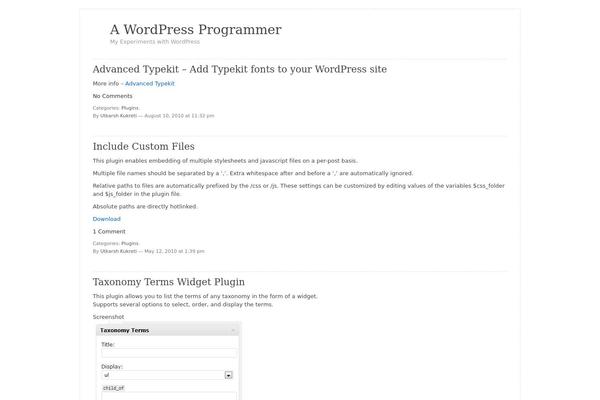Click the date August 10, 2010 at 11:32 pm
Screen dimensions: 600x400
179,116
